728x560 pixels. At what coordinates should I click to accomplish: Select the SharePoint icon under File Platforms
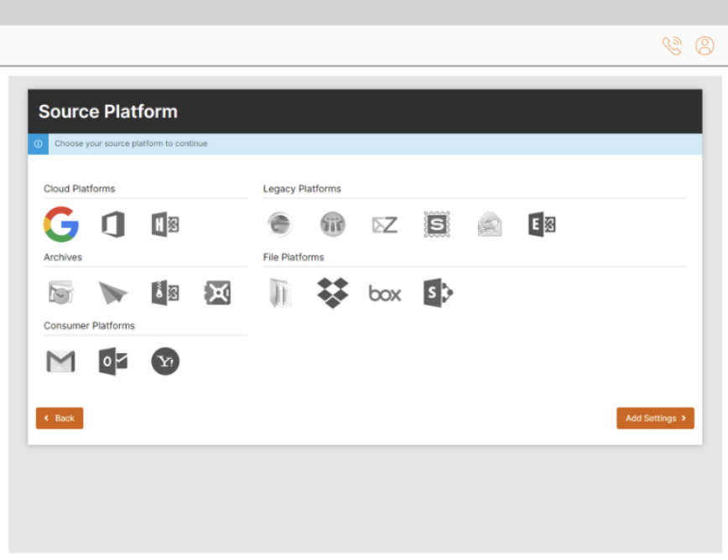pyautogui.click(x=438, y=293)
